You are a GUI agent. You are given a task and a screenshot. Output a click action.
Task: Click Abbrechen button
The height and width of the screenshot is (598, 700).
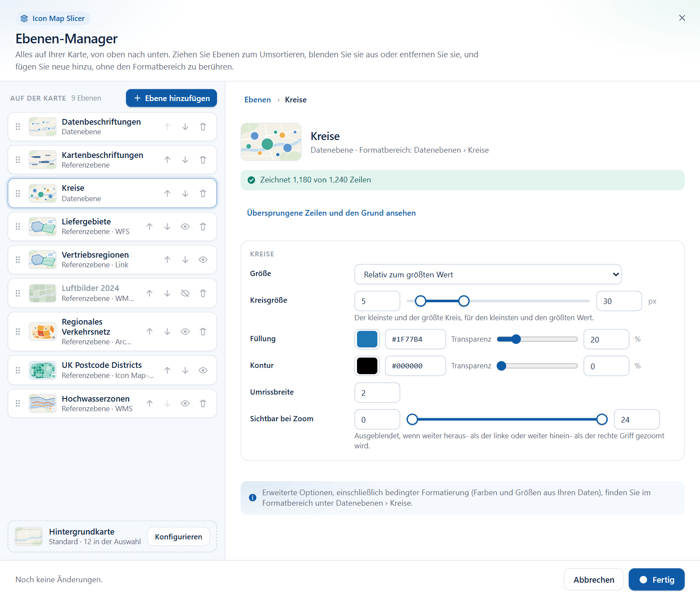click(594, 580)
